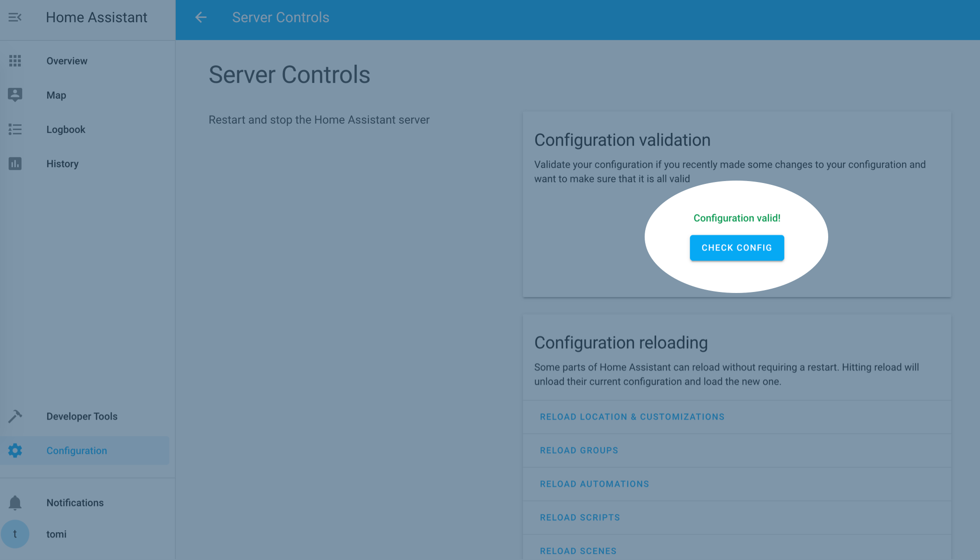Click the Configuration valid message
This screenshot has height=560, width=980.
(737, 218)
